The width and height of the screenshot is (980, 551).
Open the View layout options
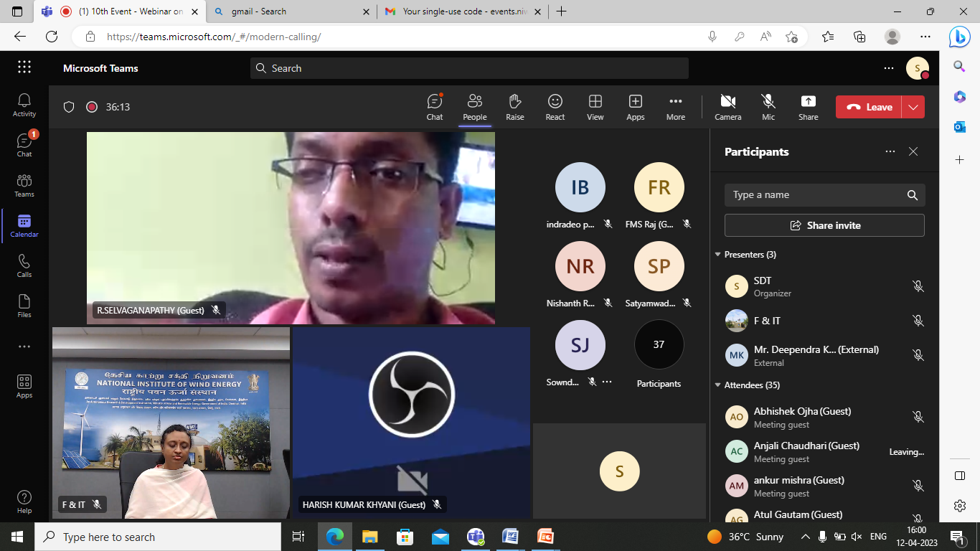(x=595, y=107)
